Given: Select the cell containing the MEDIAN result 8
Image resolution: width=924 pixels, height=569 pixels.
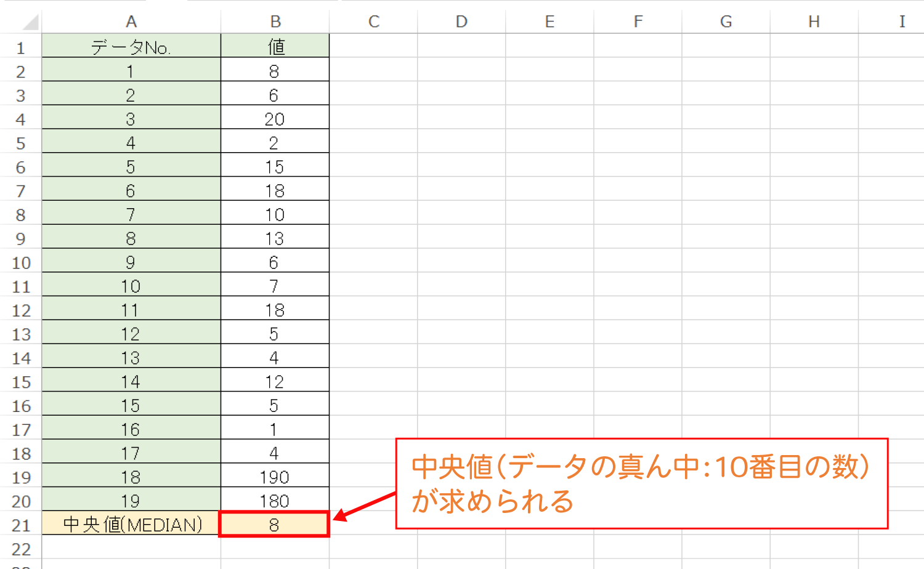Looking at the screenshot, I should coord(274,524).
